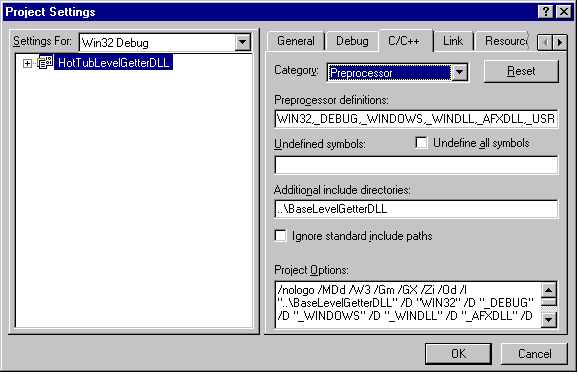Toggle Ignore standard include paths
The width and height of the screenshot is (578, 374).
pyautogui.click(x=281, y=235)
